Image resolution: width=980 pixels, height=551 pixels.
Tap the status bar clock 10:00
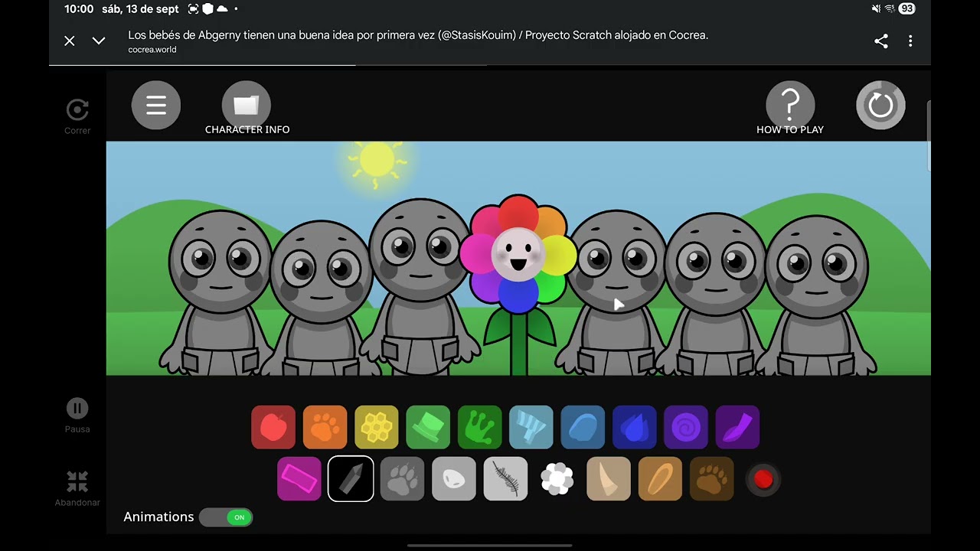(x=79, y=9)
